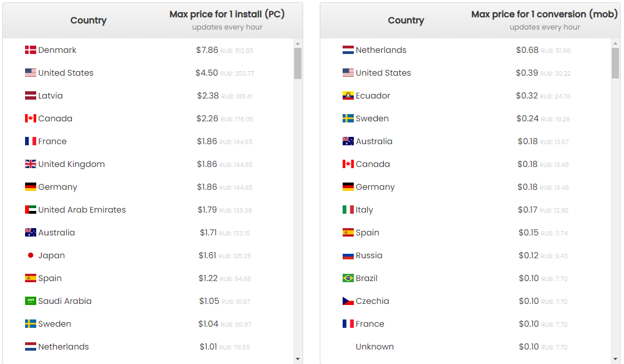Click the United Arab Emirates flag icon
The width and height of the screenshot is (624, 364).
tap(31, 210)
